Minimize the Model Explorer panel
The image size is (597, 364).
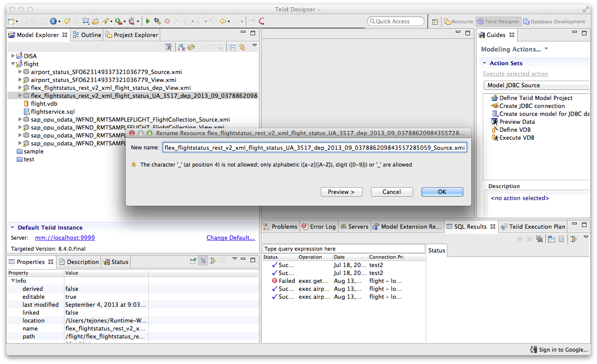coord(243,33)
